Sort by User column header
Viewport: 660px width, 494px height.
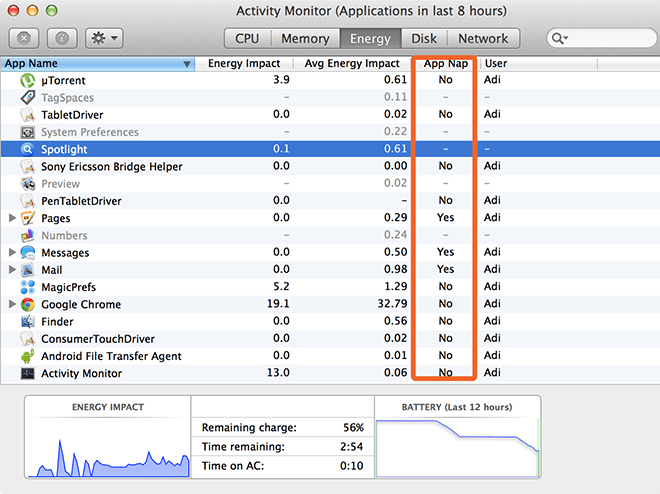[x=538, y=64]
